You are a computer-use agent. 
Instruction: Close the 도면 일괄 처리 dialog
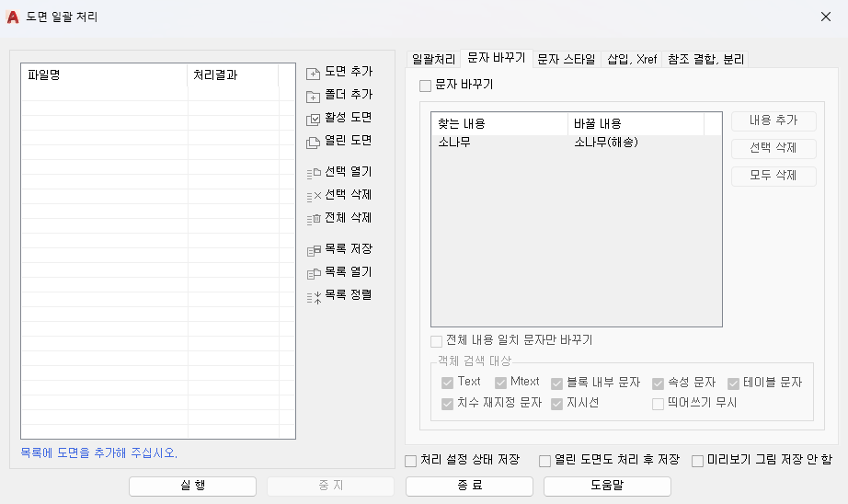(x=825, y=17)
